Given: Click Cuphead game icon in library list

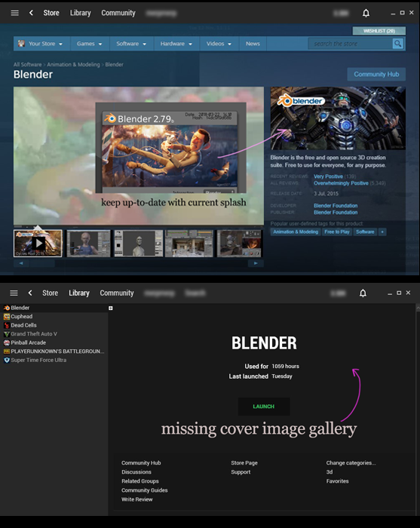Looking at the screenshot, I should [x=6, y=317].
